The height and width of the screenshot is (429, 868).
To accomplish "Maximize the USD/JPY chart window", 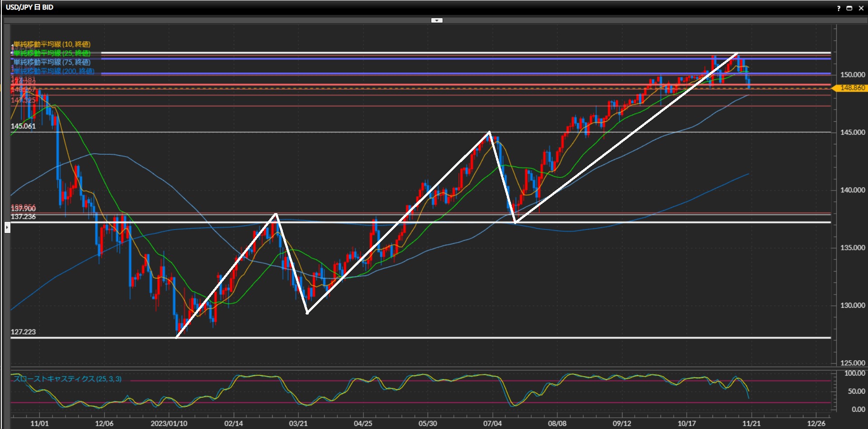I will [849, 8].
